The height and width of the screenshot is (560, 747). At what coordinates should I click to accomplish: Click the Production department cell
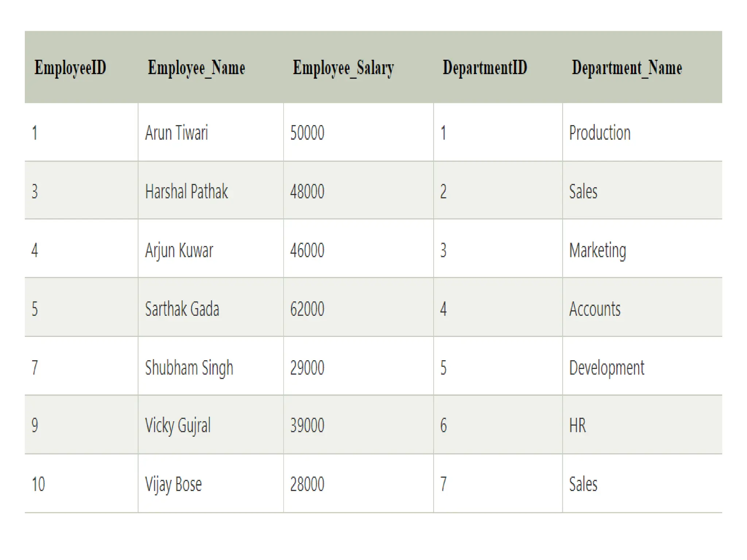pyautogui.click(x=642, y=132)
